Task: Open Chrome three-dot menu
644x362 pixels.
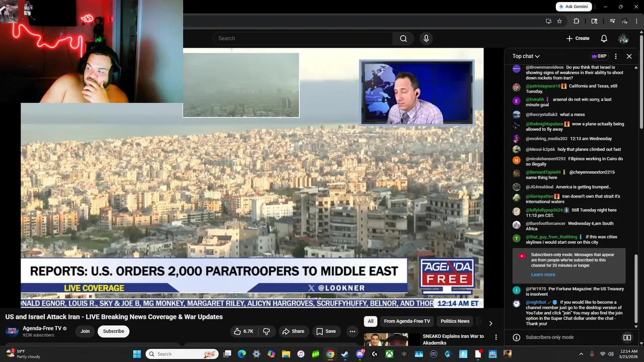Action: [x=636, y=21]
